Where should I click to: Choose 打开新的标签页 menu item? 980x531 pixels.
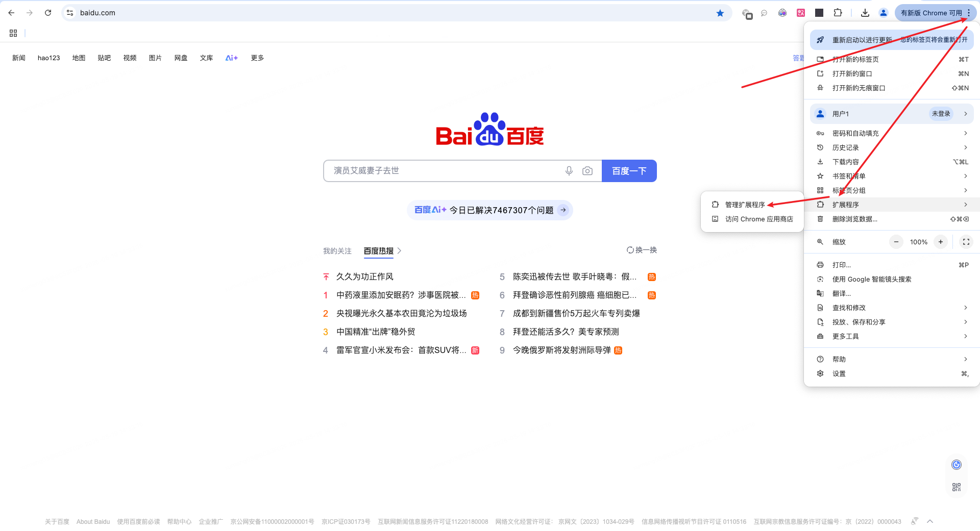click(892, 59)
